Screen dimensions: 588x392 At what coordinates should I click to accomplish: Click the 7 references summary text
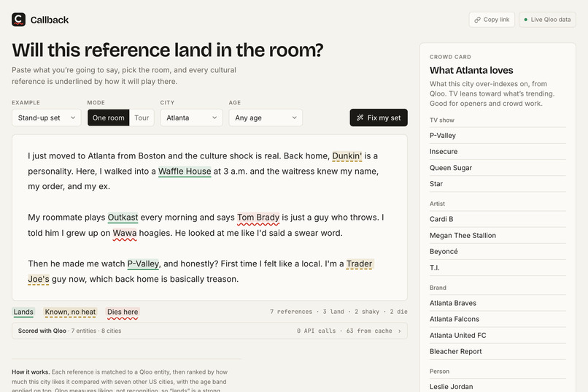(x=339, y=312)
